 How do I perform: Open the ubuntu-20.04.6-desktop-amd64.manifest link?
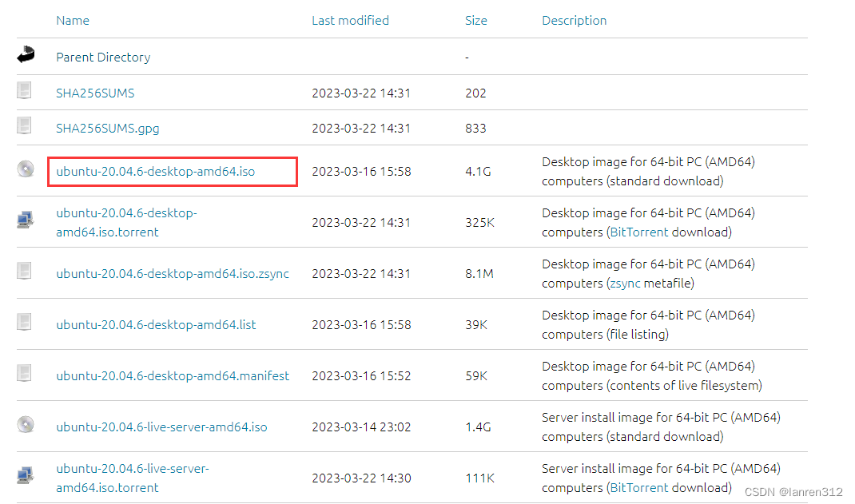click(x=173, y=376)
